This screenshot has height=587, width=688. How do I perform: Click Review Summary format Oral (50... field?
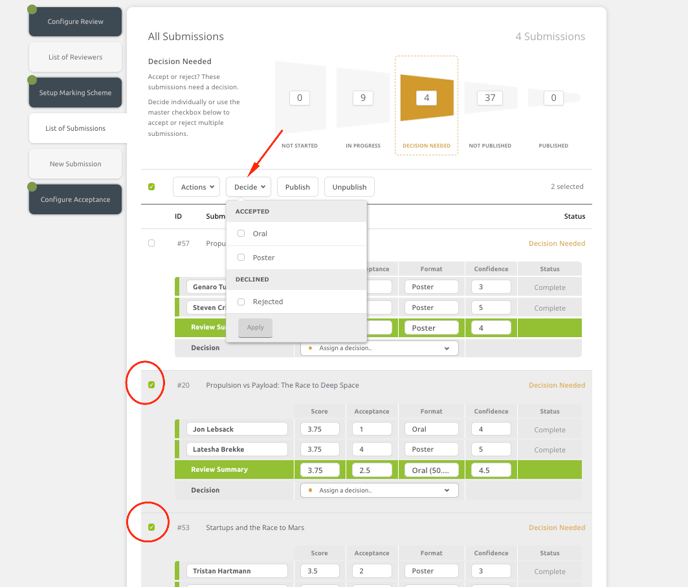pyautogui.click(x=431, y=470)
